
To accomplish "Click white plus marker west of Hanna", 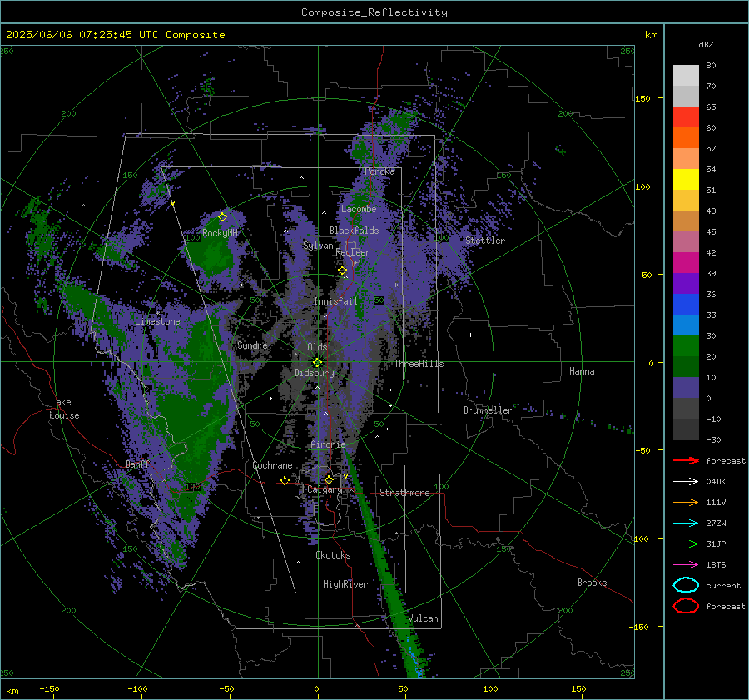I will tap(470, 335).
